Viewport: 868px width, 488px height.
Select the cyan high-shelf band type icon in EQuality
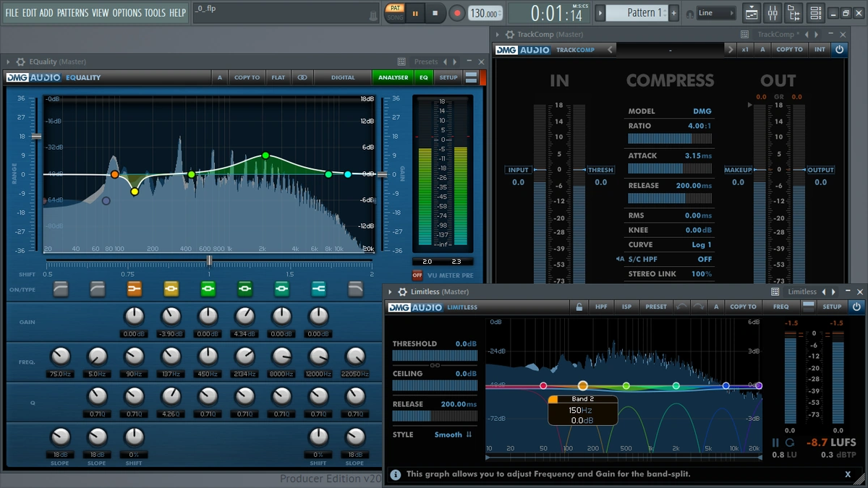318,289
